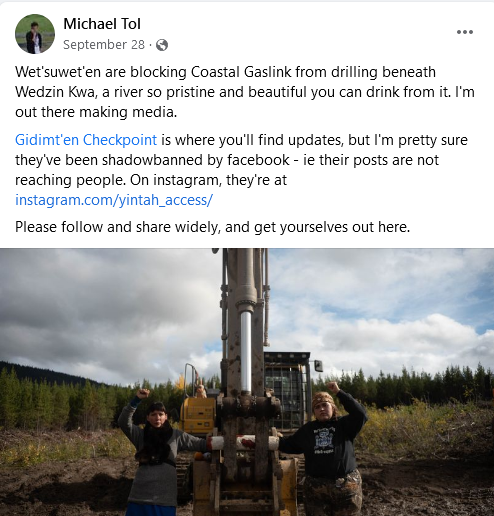Open the three-dot post options menu
Screen dimensions: 494x516
(465, 32)
